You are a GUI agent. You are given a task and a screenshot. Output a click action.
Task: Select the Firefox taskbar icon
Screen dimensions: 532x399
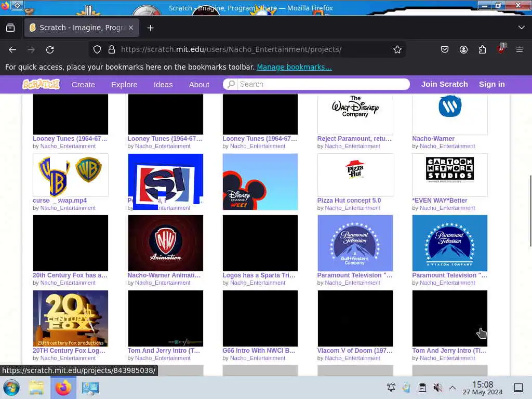(63, 388)
